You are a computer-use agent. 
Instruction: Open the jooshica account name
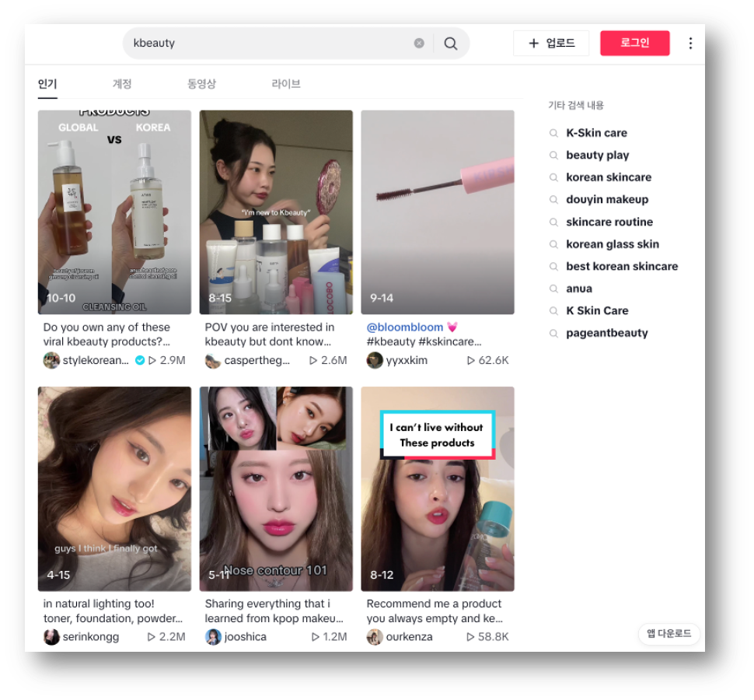245,637
